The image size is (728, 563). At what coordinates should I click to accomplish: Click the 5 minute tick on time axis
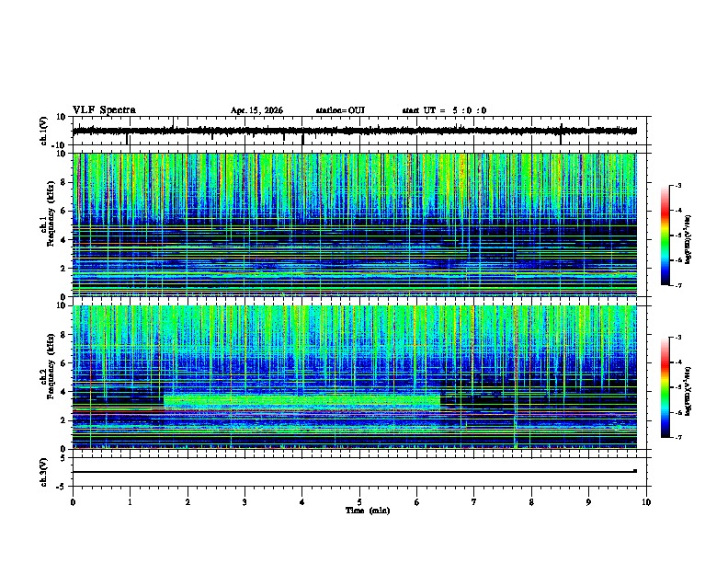point(359,502)
